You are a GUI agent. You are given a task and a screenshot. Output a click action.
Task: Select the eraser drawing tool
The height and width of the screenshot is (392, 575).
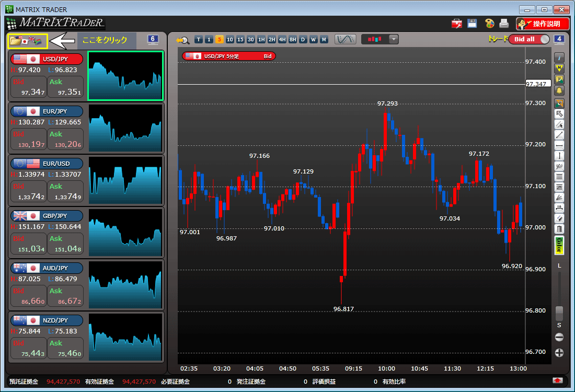click(559, 219)
